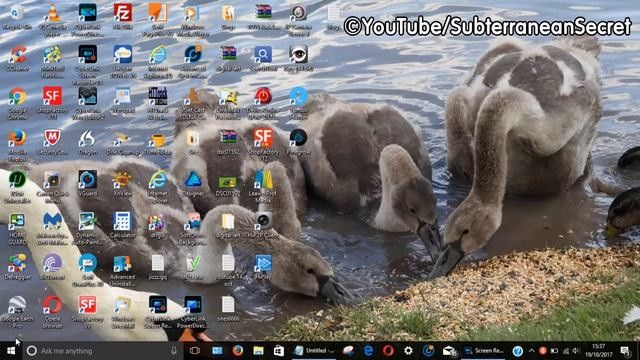Viewport: 640px width, 360px height.
Task: Open the clock and date flyout
Action: click(598, 351)
